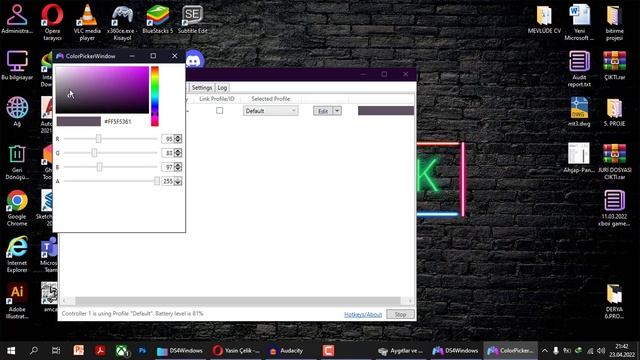This screenshot has width=640, height=360.
Task: Select the Ağ network desktop icon
Action: tap(17, 111)
